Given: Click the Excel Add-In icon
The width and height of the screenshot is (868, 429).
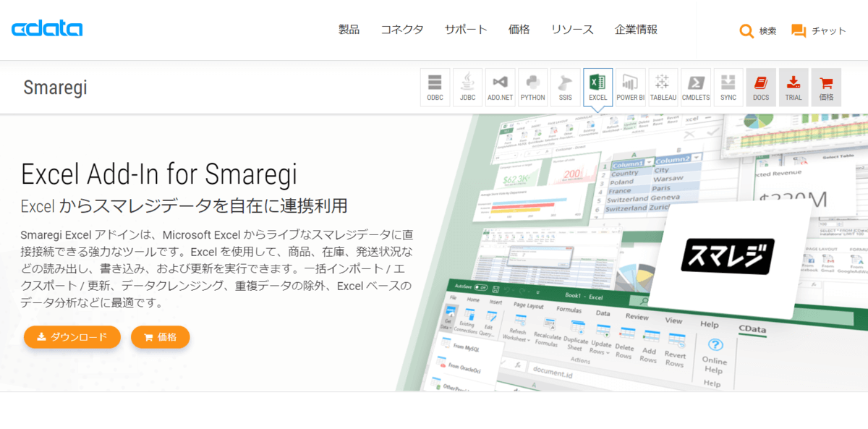Looking at the screenshot, I should click(597, 88).
